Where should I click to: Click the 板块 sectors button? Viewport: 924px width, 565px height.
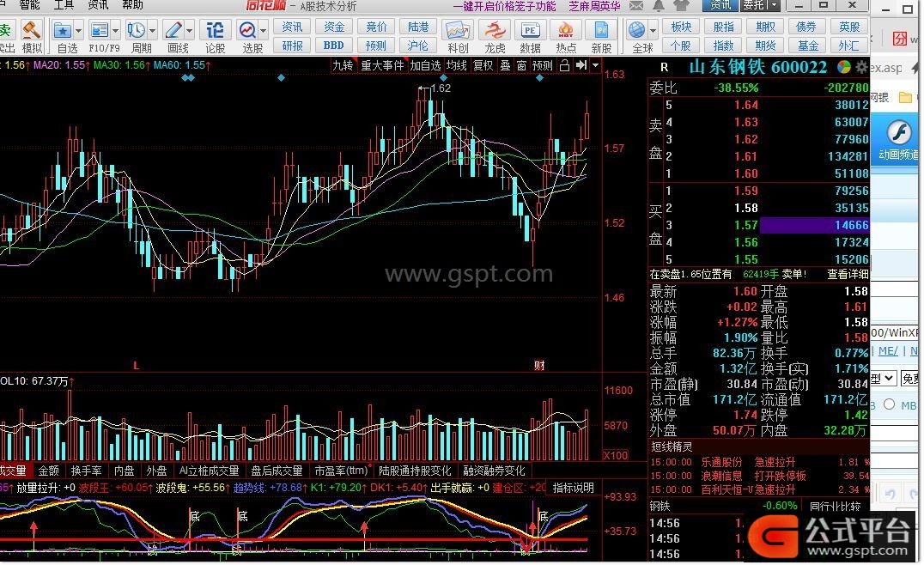[x=681, y=27]
